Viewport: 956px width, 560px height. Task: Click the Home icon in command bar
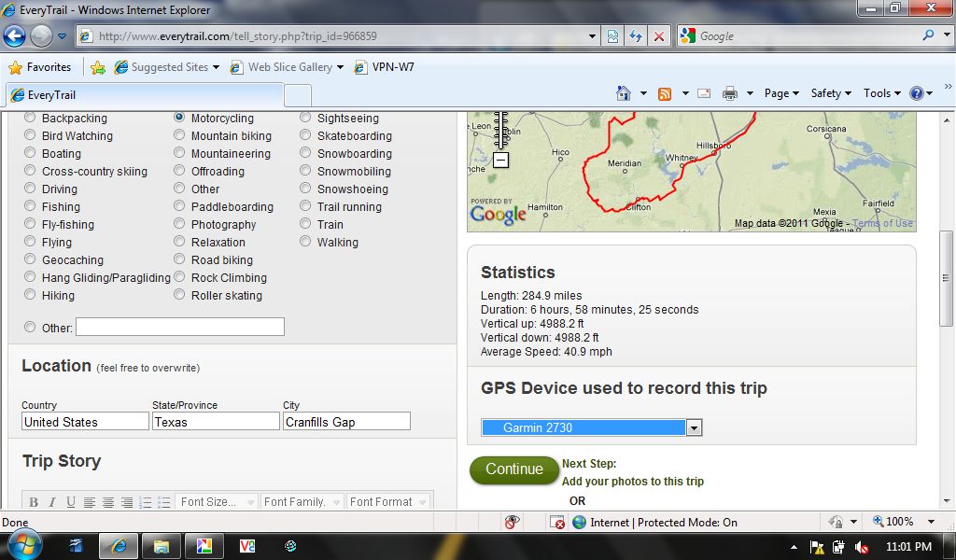[623, 93]
